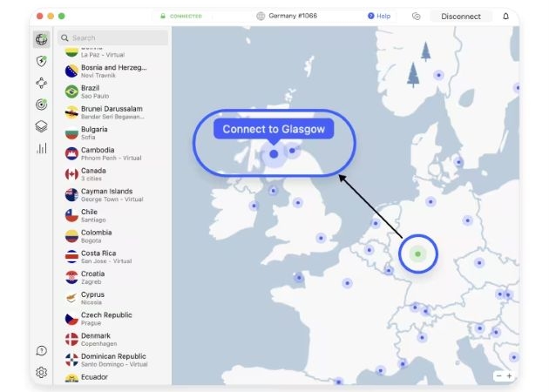Open Threat Protection shield icon in sidebar
The width and height of the screenshot is (549, 392).
point(41,61)
